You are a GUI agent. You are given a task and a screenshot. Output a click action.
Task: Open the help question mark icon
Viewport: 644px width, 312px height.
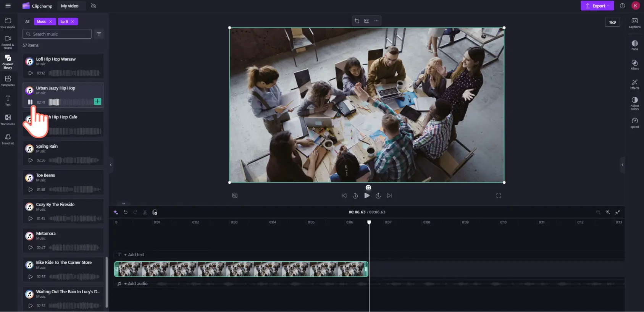coord(623,6)
